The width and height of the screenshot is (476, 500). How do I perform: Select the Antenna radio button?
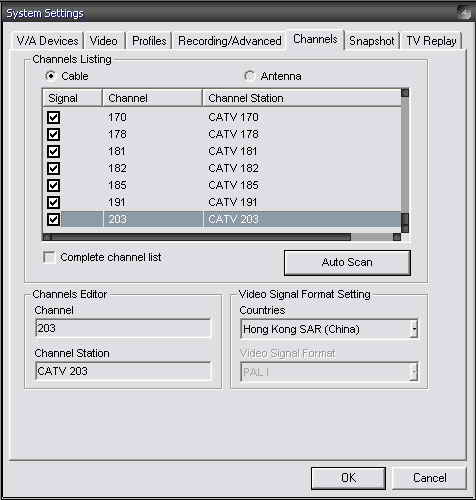point(249,76)
